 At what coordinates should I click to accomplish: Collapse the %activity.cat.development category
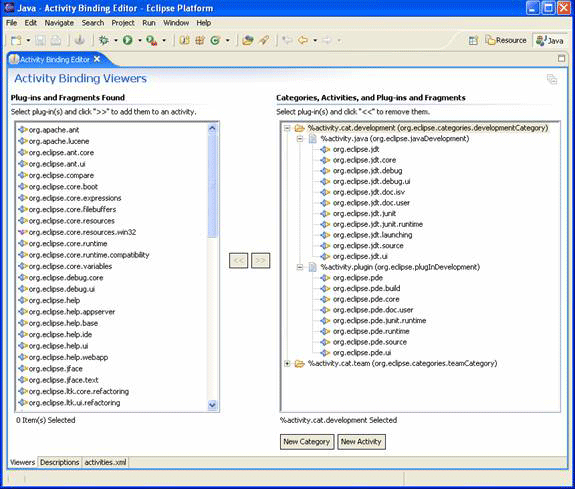(287, 128)
